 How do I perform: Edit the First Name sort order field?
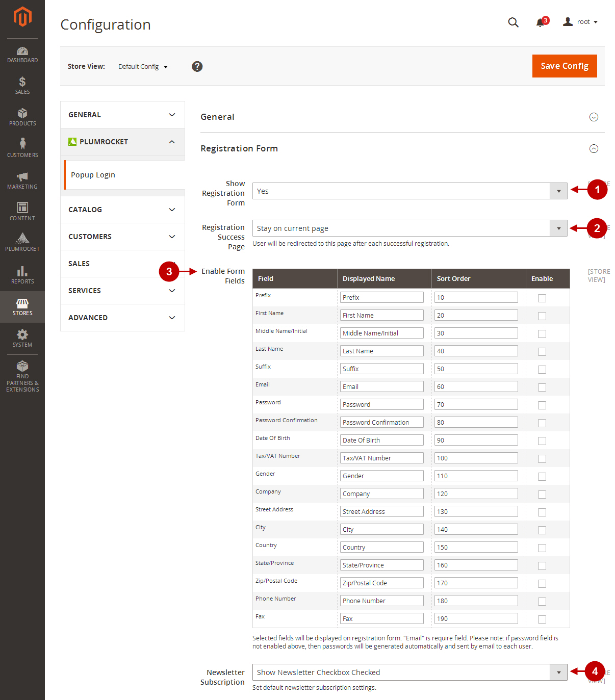[476, 315]
